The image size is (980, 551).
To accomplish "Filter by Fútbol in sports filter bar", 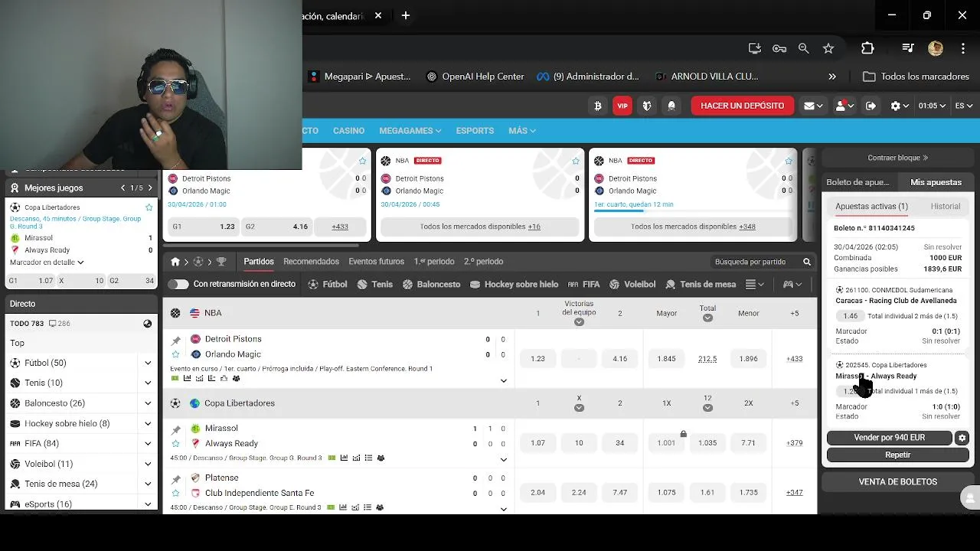I will tap(328, 284).
